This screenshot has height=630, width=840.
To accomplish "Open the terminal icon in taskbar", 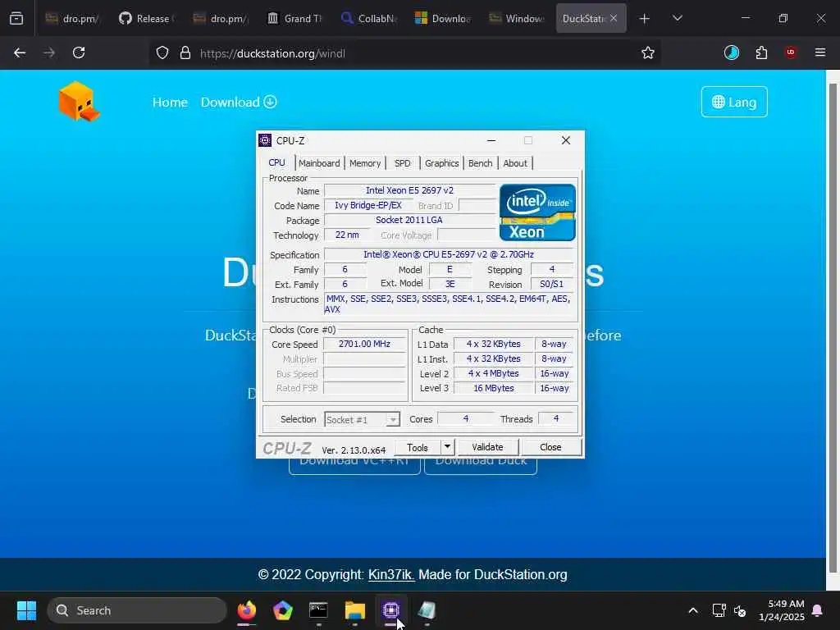I will [318, 610].
